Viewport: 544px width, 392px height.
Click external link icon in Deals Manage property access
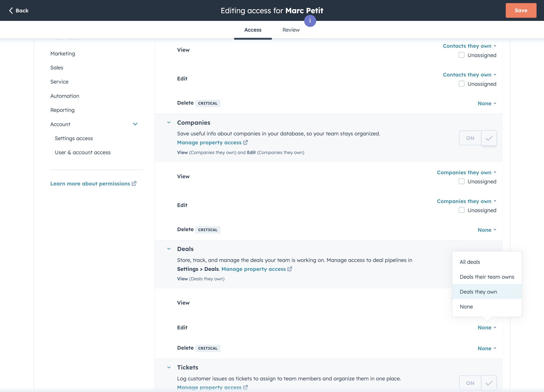pyautogui.click(x=290, y=269)
